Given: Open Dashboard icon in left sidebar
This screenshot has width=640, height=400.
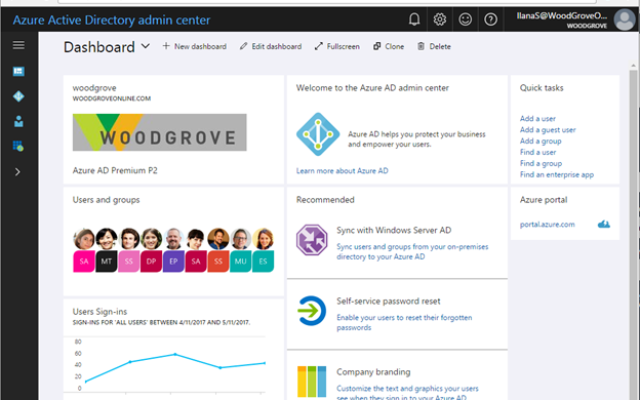Looking at the screenshot, I should (x=18, y=71).
